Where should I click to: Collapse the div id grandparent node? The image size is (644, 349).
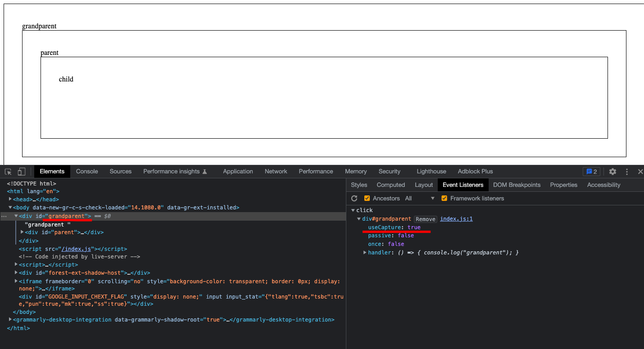pyautogui.click(x=16, y=216)
